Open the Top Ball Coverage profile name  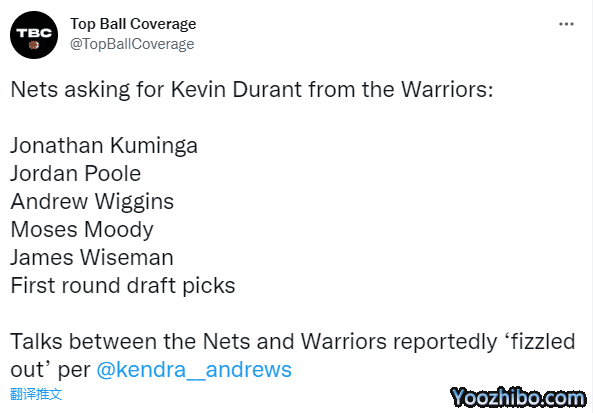[133, 24]
